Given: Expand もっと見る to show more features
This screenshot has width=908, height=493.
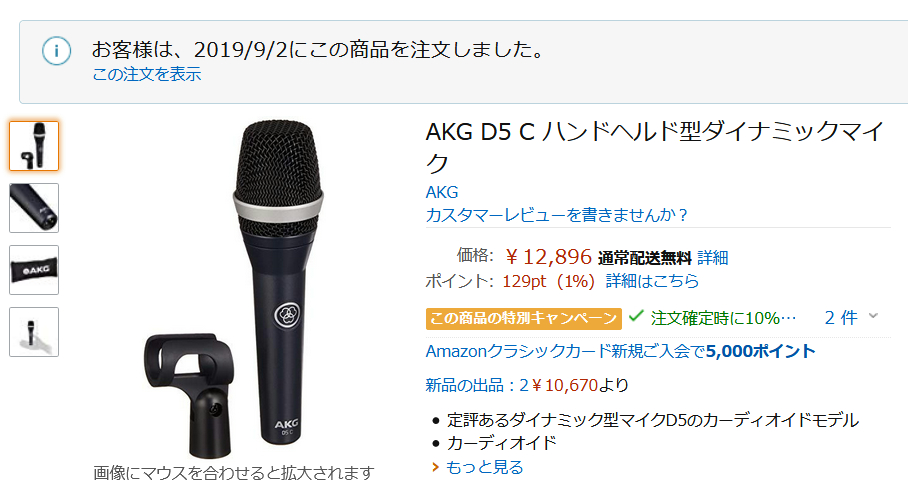Looking at the screenshot, I should [484, 467].
